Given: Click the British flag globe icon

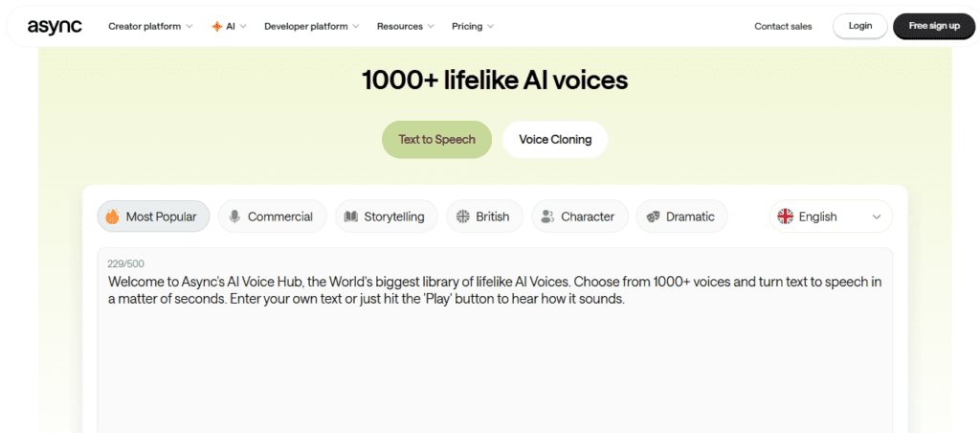Looking at the screenshot, I should 463,216.
